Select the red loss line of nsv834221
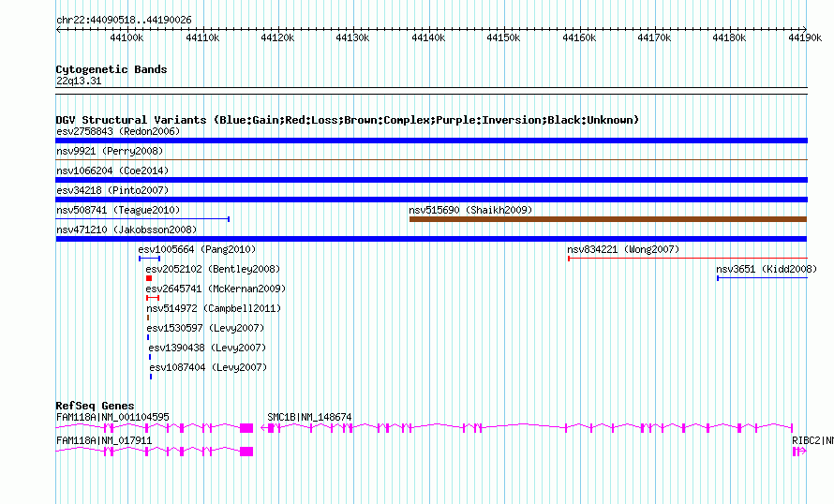The width and height of the screenshot is (834, 504). point(688,259)
